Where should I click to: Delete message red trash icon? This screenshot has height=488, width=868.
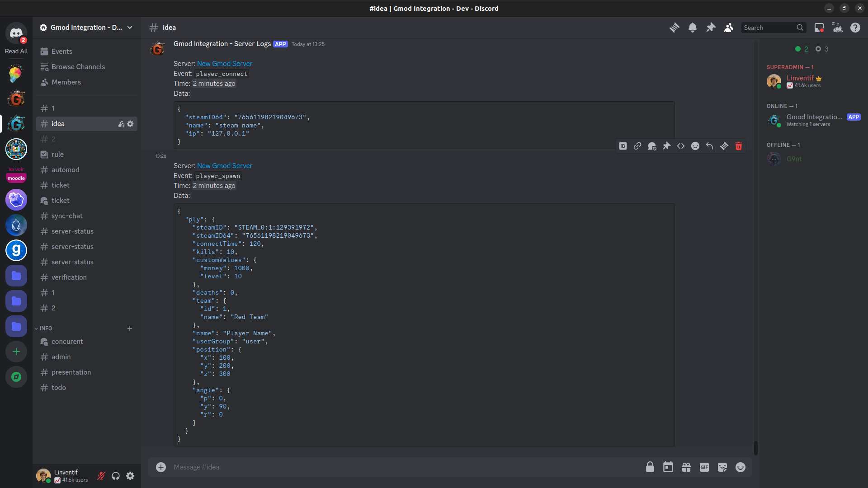(739, 146)
